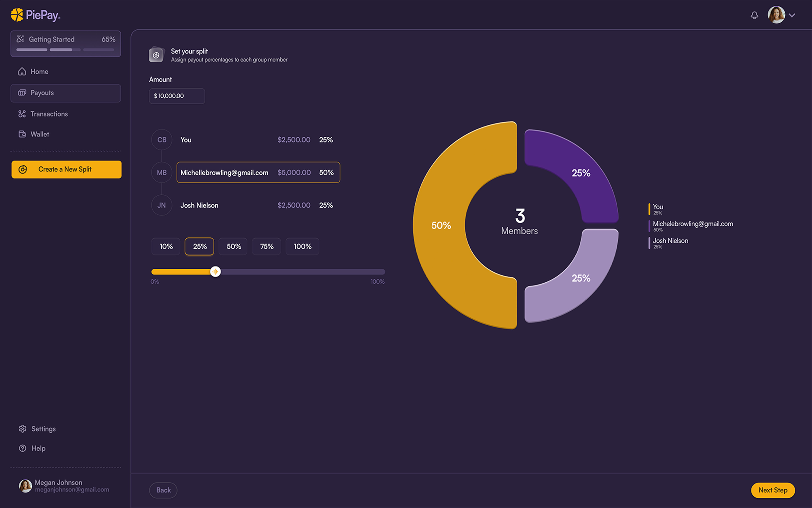Select the Josh Nielson row
The image size is (812, 508).
tap(258, 205)
